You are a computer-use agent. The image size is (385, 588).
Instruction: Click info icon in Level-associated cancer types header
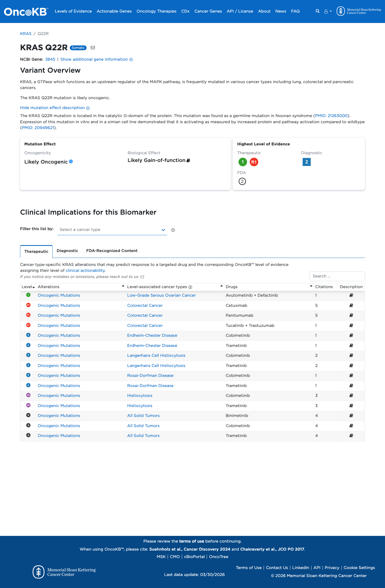coord(190,287)
